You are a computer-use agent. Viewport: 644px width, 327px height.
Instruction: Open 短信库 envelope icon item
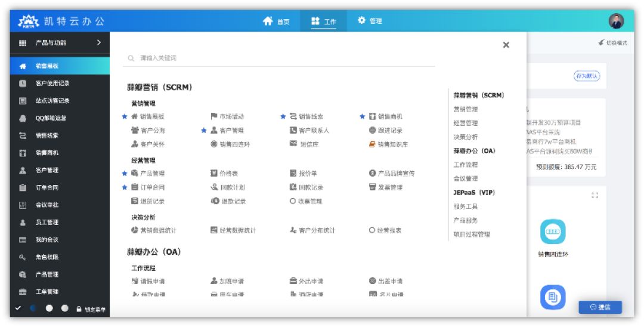coord(304,144)
